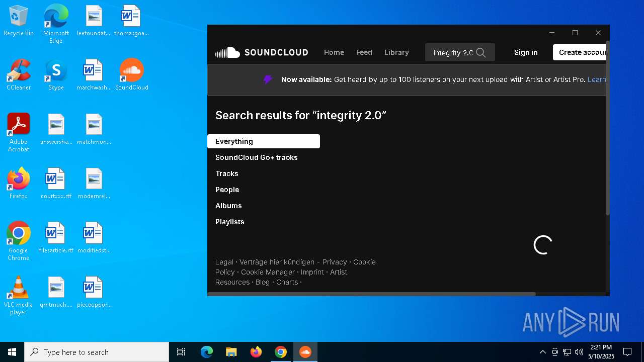Viewport: 644px width, 362px height.
Task: Open Library in SoundCloud nav
Action: click(x=396, y=52)
